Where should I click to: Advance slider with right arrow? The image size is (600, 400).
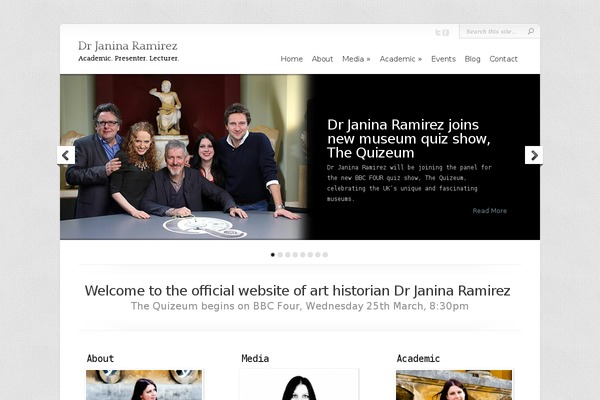click(x=533, y=155)
